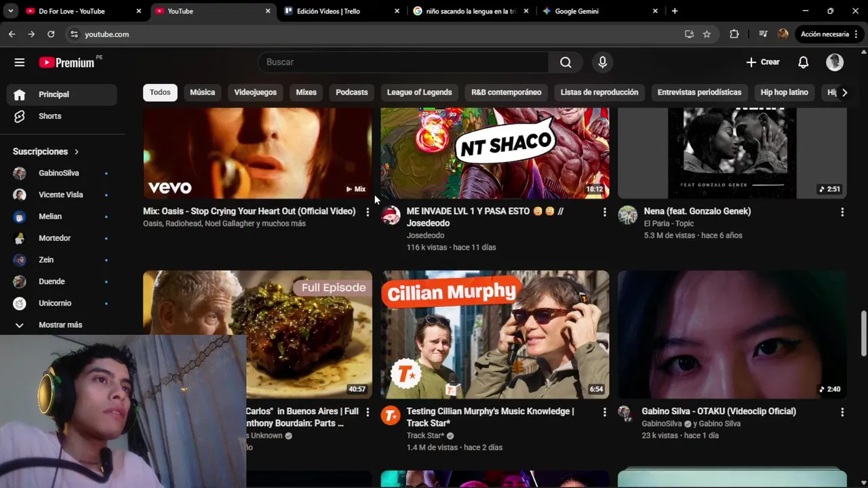
Task: Expand Suscripciones section chevron
Action: tap(77, 152)
